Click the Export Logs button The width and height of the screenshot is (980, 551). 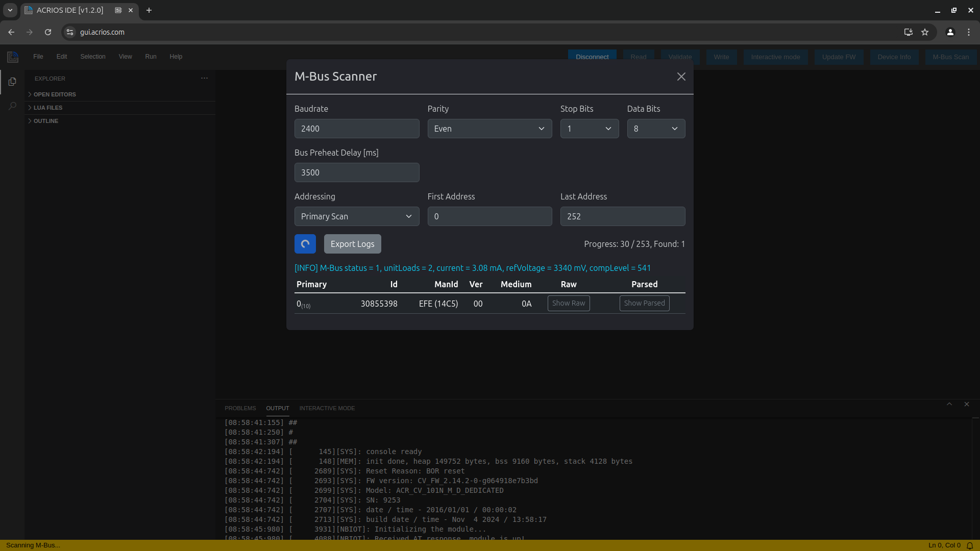(352, 244)
